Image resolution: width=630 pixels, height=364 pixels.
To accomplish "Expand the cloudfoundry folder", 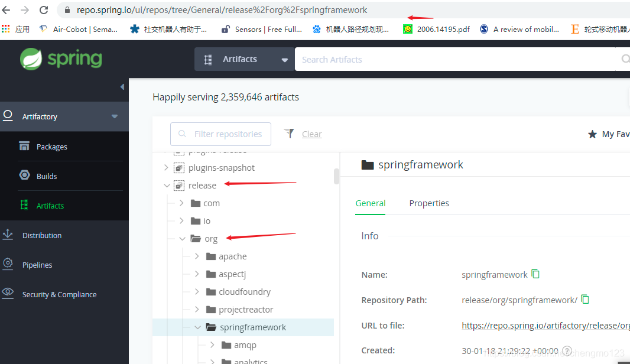I will [197, 291].
